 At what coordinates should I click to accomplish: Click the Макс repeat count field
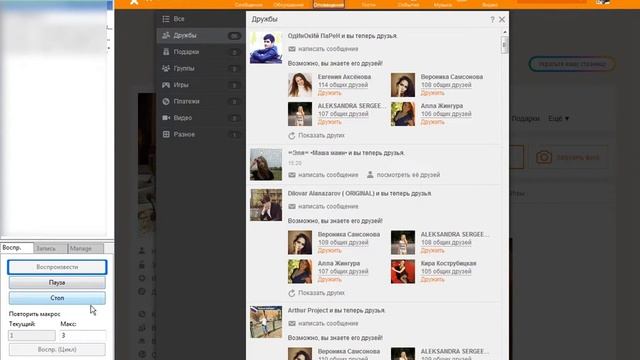(83, 336)
